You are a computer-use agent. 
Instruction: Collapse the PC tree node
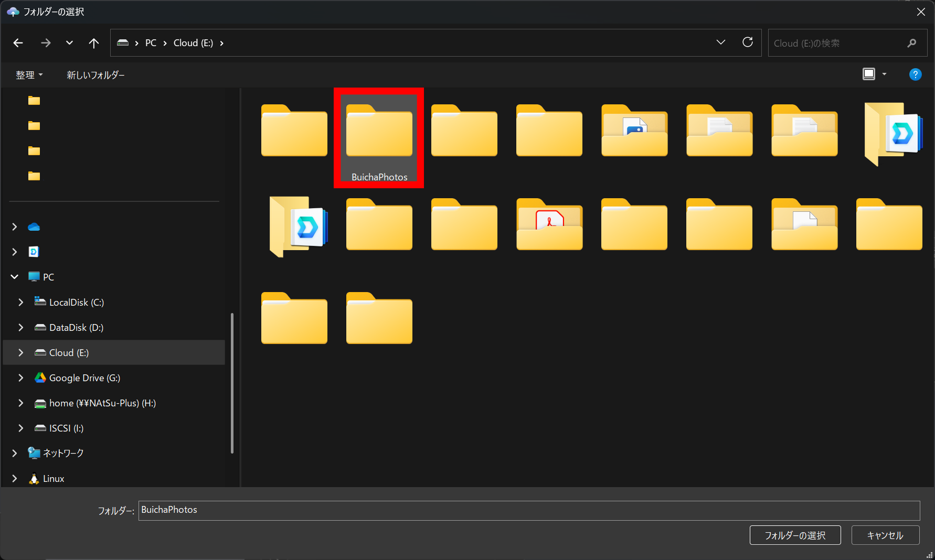pyautogui.click(x=15, y=277)
